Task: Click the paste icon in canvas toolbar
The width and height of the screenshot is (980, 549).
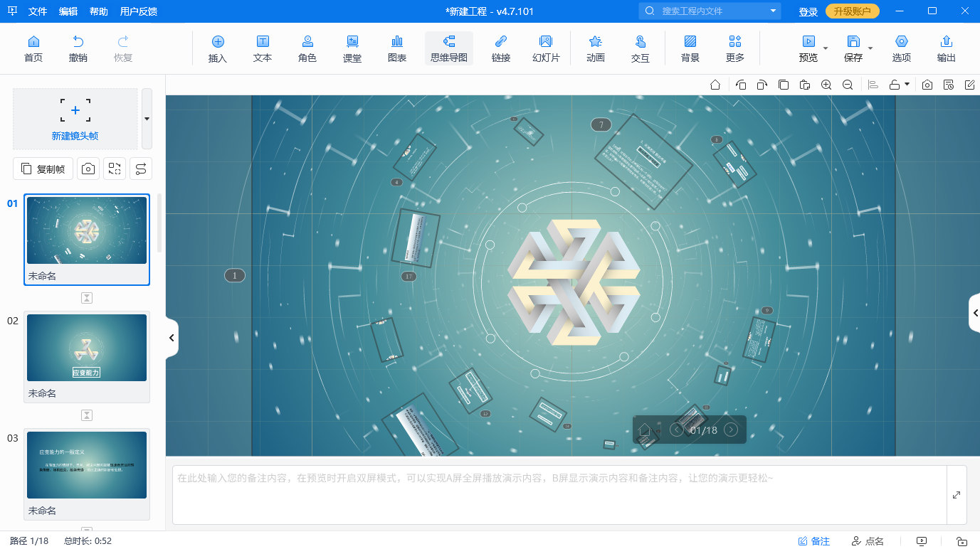Action: click(x=805, y=85)
